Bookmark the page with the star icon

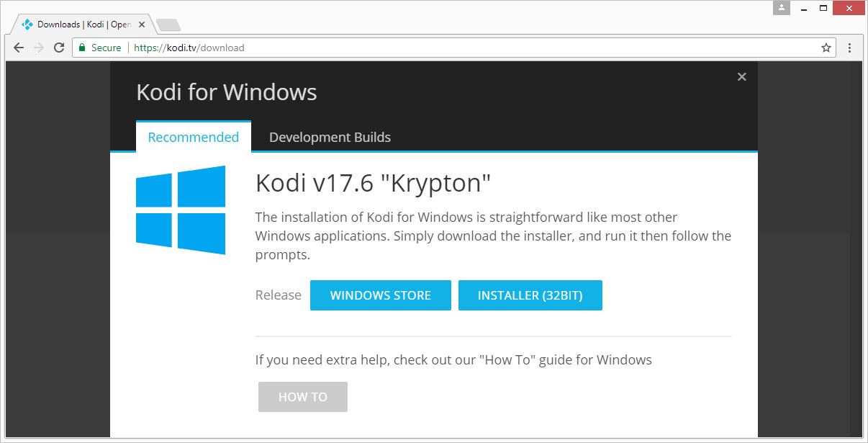[x=826, y=48]
